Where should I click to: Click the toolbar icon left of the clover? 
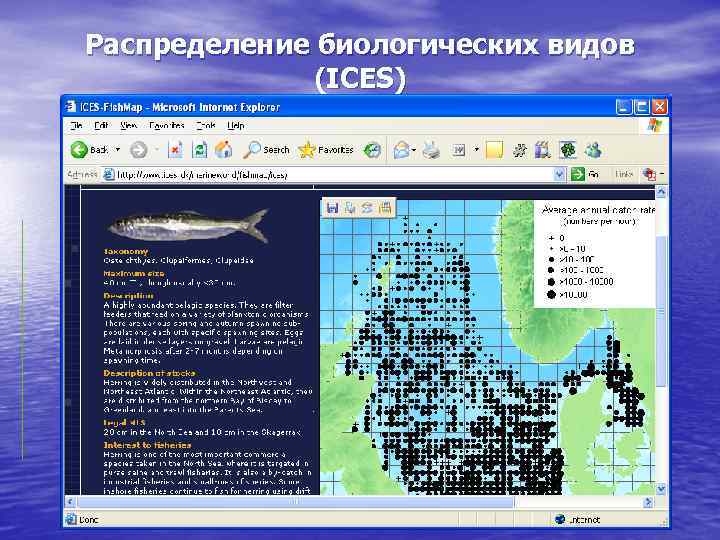click(542, 150)
